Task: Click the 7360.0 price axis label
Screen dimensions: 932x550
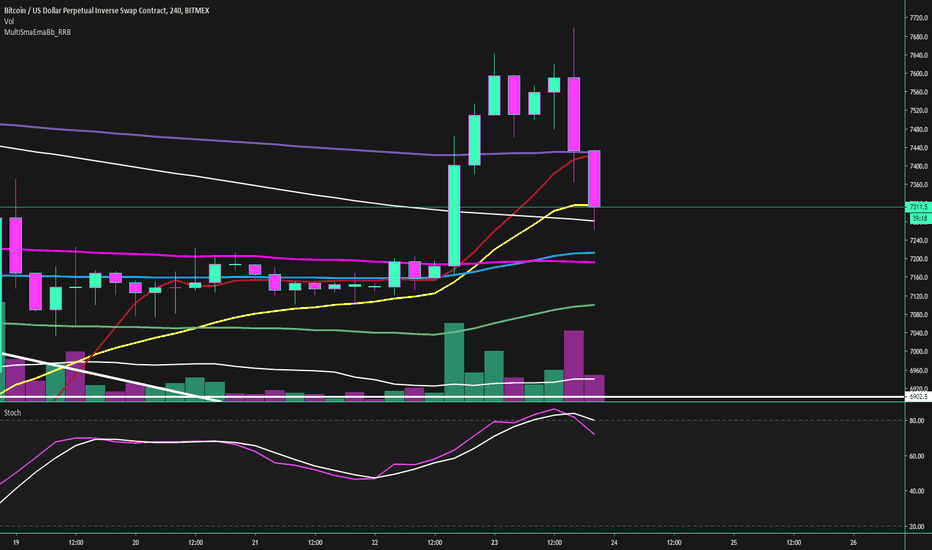Action: (918, 185)
